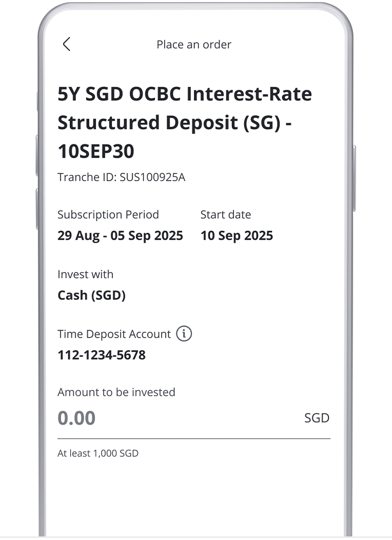Click the Start date label
Screen dimensions: 392x540
pos(226,215)
